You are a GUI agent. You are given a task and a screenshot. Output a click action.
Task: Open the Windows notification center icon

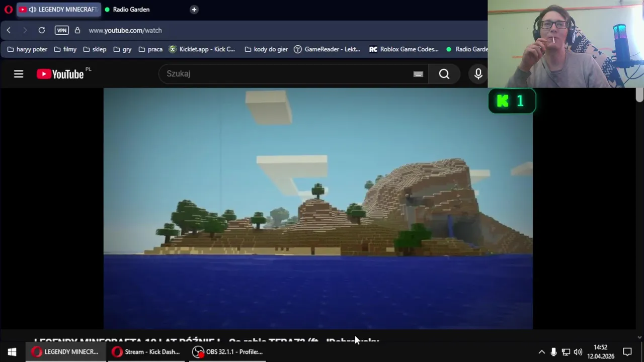click(627, 352)
